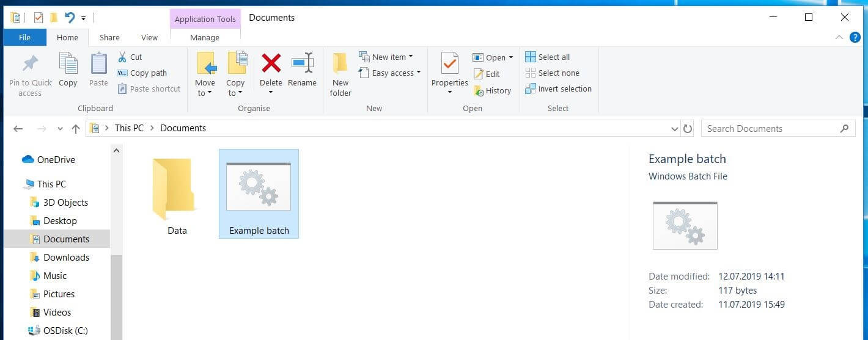The width and height of the screenshot is (868, 340).
Task: Click Documents in the address breadcrumb
Action: [x=183, y=128]
